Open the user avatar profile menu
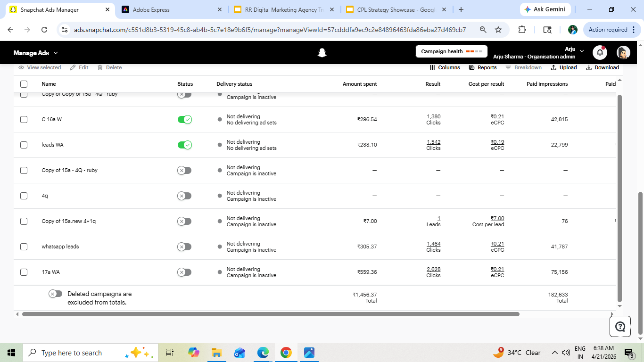644x362 pixels. click(x=623, y=53)
